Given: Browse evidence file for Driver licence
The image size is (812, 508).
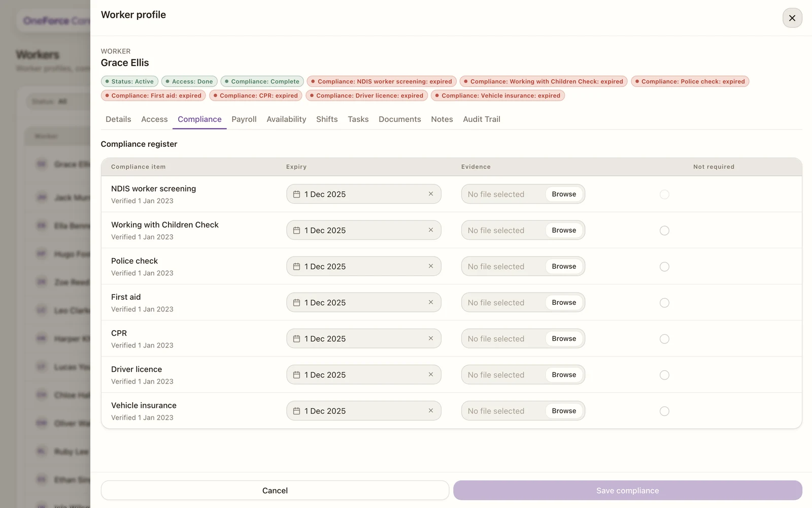Looking at the screenshot, I should (564, 374).
